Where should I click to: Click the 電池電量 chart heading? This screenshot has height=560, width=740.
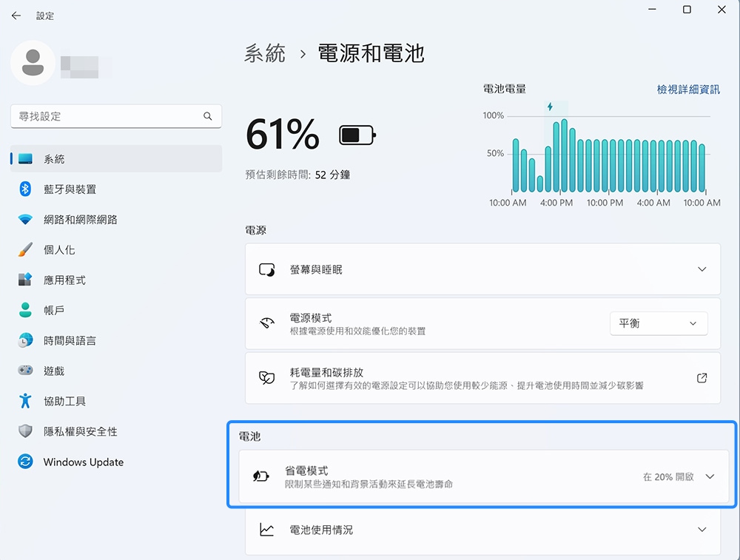tap(504, 89)
